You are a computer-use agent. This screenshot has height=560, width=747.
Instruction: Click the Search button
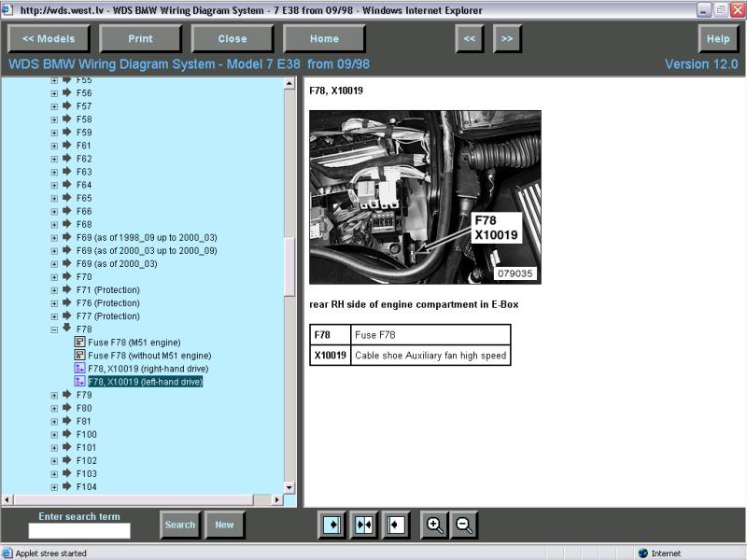pyautogui.click(x=180, y=525)
